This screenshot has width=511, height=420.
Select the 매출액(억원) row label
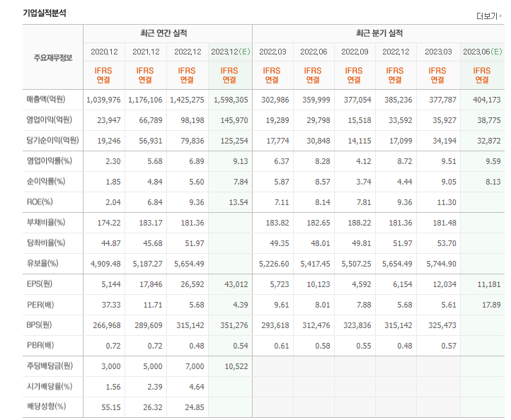click(x=46, y=99)
